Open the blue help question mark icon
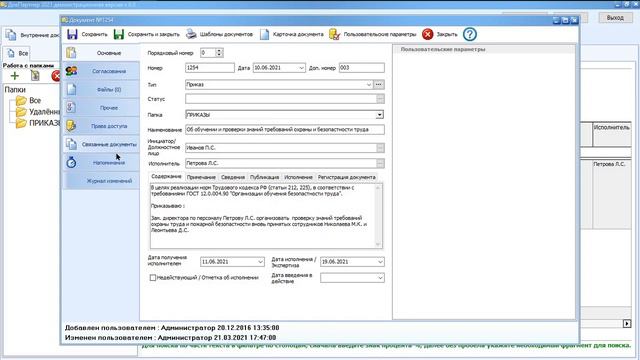 pyautogui.click(x=470, y=34)
